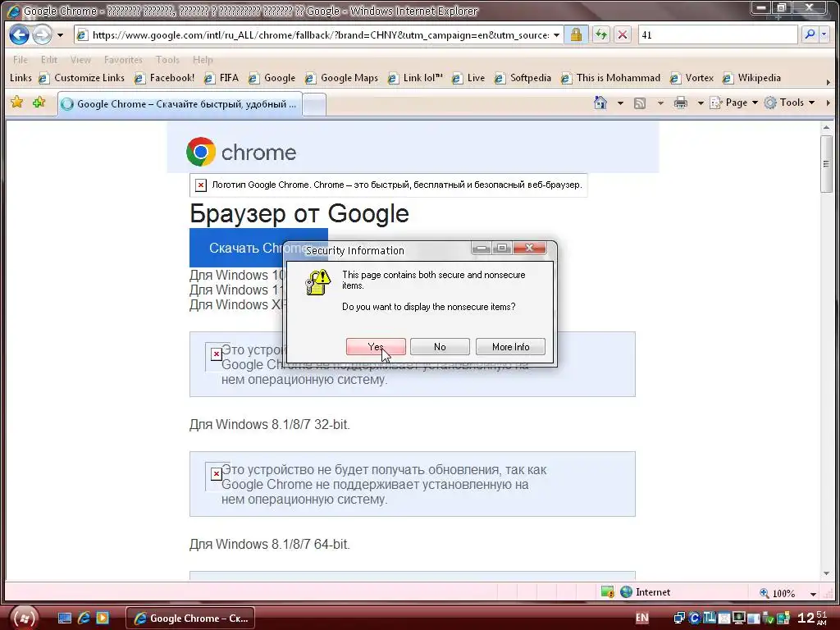Select the Google Chrome browser tab
840x630 pixels.
[x=180, y=104]
